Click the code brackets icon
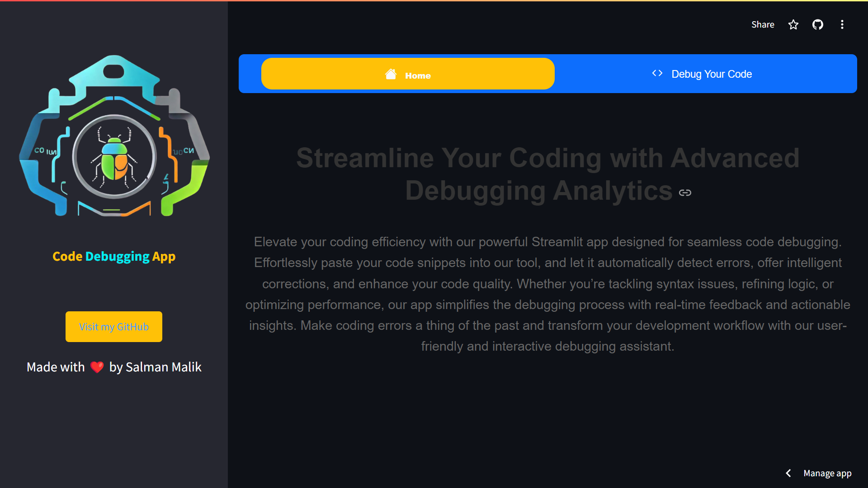868x488 pixels. coord(657,74)
